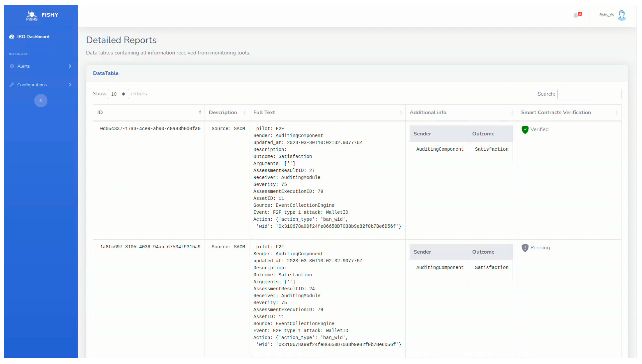Collapse the sidebar with round toggle
Image resolution: width=642 pixels, height=364 pixels.
pos(41,100)
